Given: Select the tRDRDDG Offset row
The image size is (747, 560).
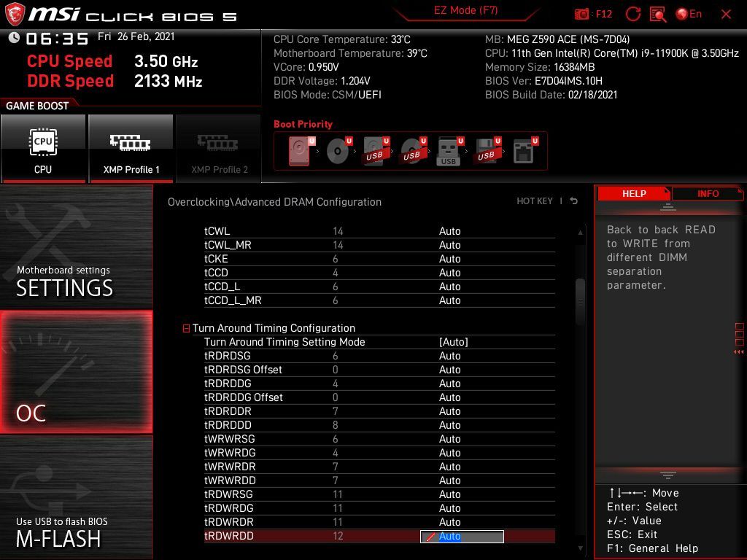Looking at the screenshot, I should point(379,397).
